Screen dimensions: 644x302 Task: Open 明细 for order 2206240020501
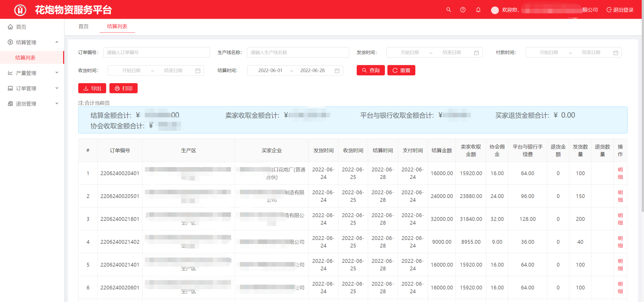620,196
